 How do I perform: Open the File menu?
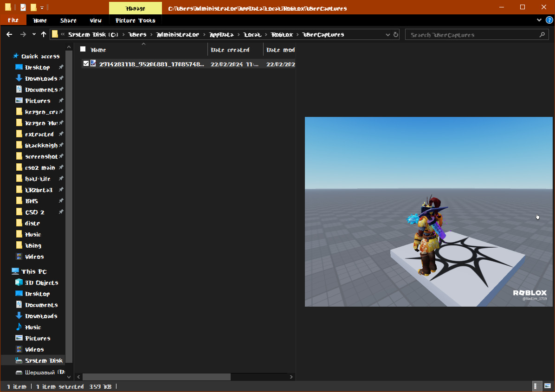13,20
